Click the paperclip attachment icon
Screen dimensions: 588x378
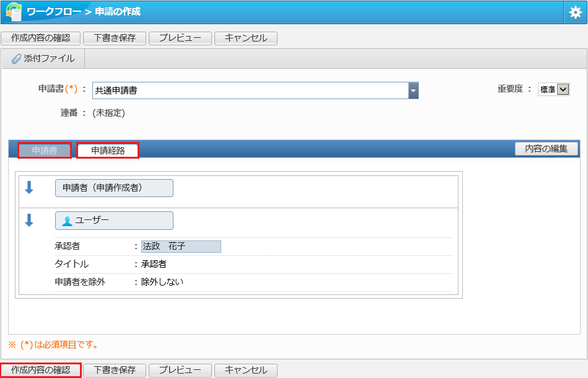point(16,59)
